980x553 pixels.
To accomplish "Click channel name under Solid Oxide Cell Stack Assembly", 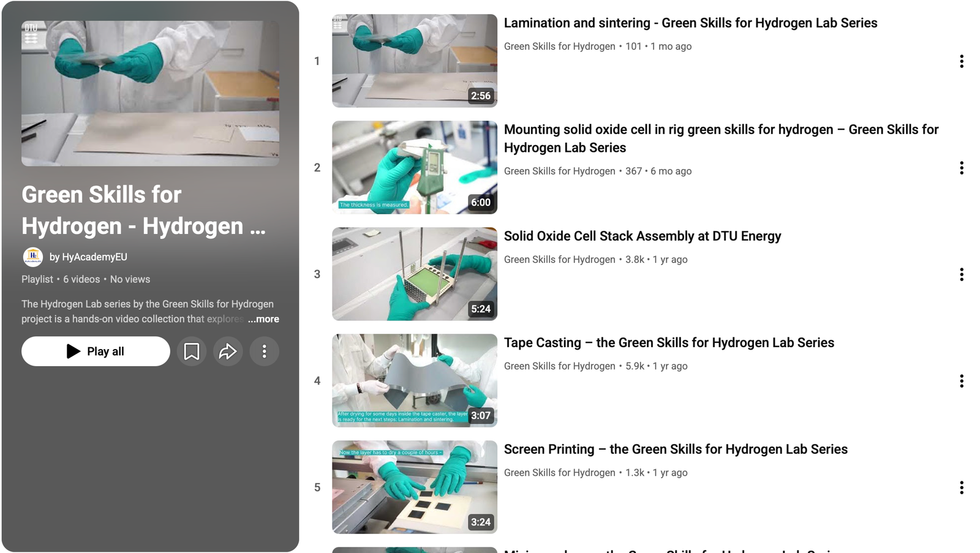I will point(559,260).
